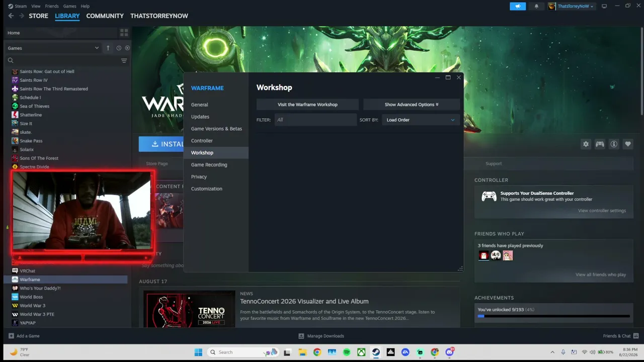
Task: Open the TennoConcert news thumbnail
Action: [189, 309]
